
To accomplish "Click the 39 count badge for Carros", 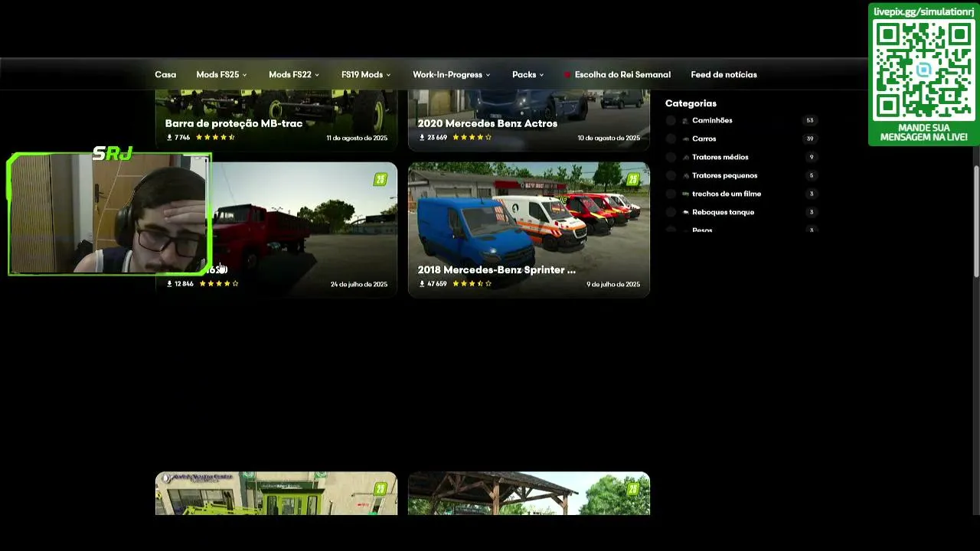I will (810, 139).
